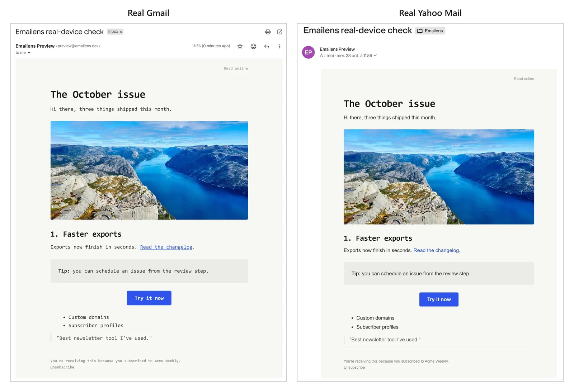Expand the 'to me' recipient details
Screen dimensions: 574x392
[x=29, y=53]
